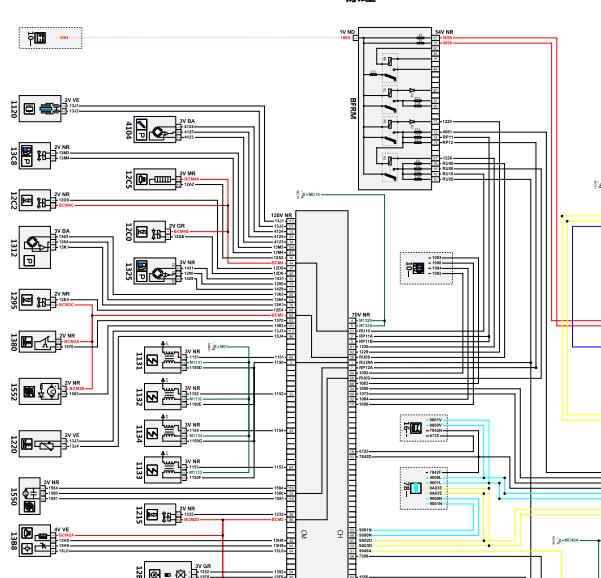Select the ignition coil symbol 1132
The height and width of the screenshot is (578, 601).
point(163,397)
